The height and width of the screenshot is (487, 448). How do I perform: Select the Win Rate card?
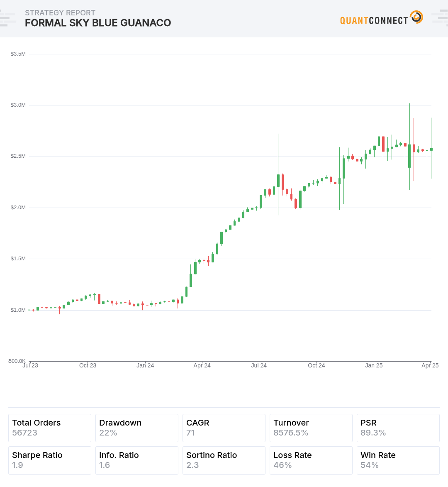pos(398,460)
